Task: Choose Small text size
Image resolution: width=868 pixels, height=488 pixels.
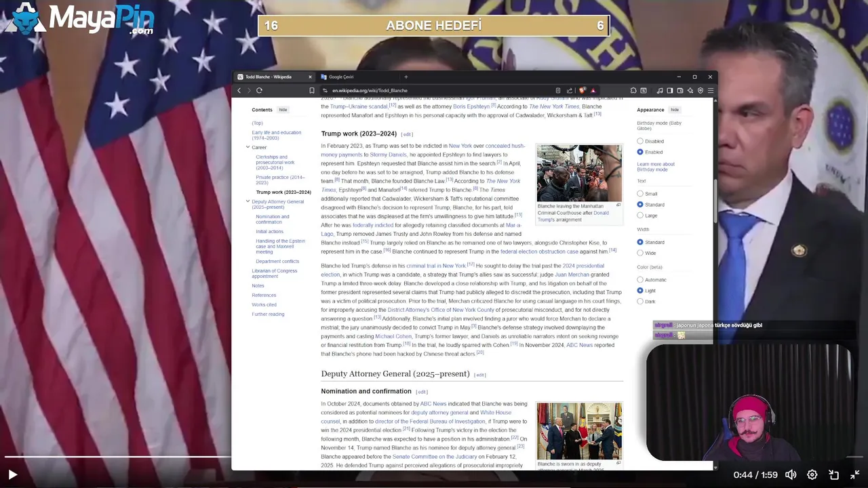Action: tap(640, 194)
